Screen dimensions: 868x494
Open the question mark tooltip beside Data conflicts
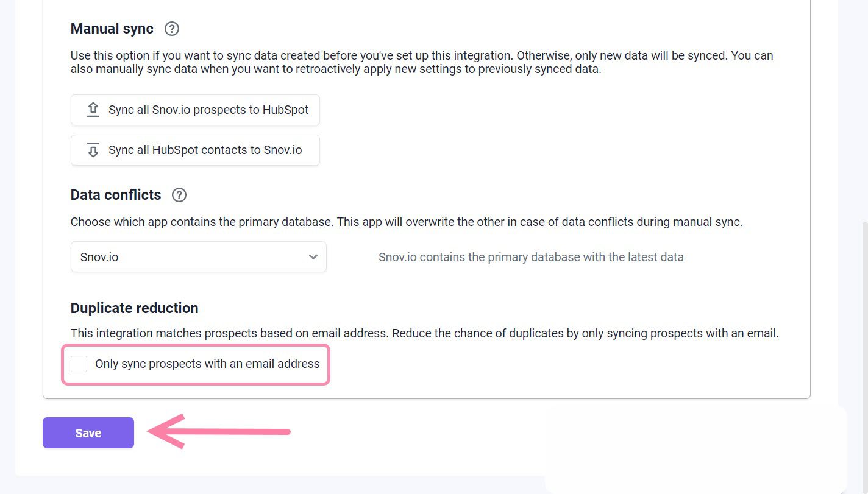tap(179, 195)
